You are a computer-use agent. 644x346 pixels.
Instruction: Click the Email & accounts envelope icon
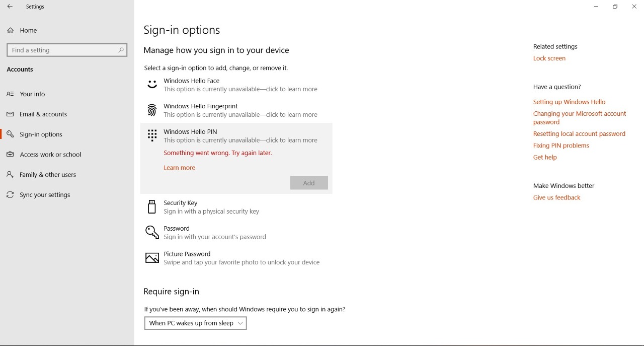10,114
